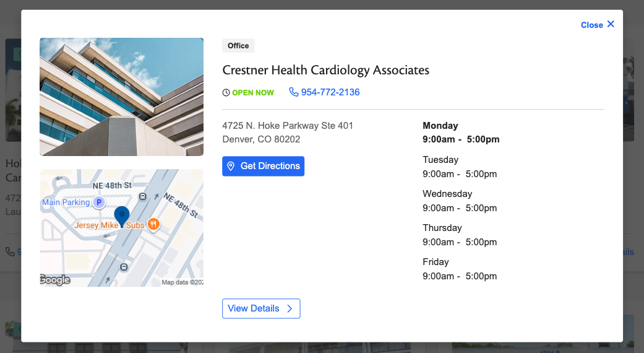Click the phone icon in the background page
Screen dimensions: 644x353
[10, 251]
